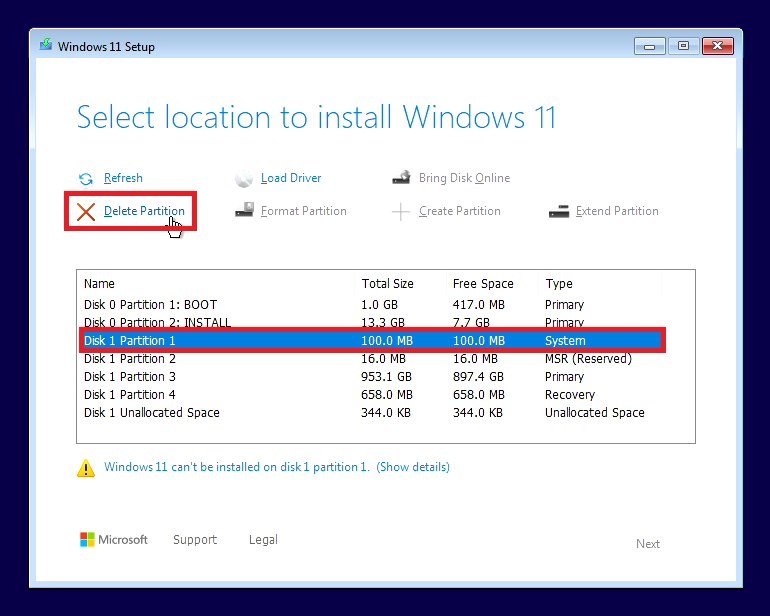Click the yellow warning triangle icon
The image size is (770, 616).
pos(86,468)
